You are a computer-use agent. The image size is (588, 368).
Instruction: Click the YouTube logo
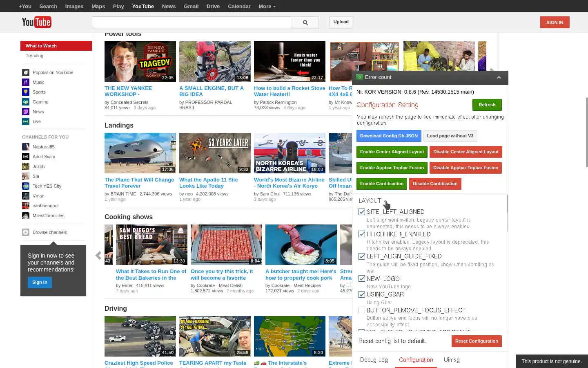36,22
